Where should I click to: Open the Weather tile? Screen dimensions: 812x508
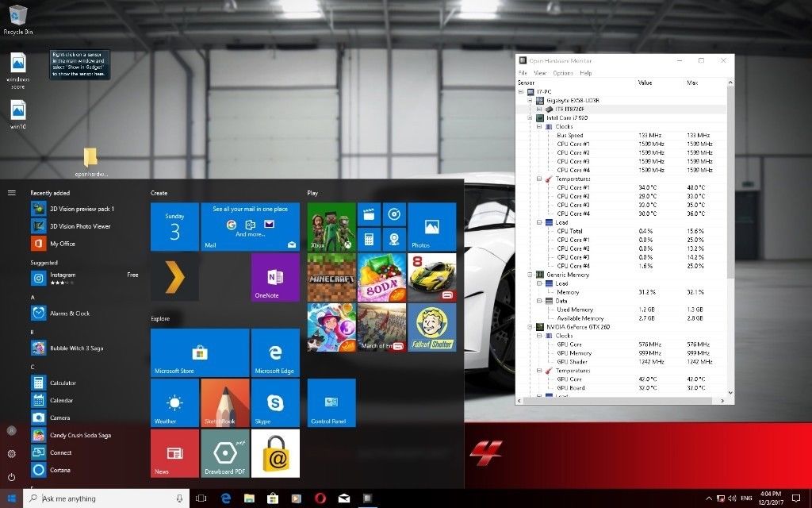click(x=174, y=402)
